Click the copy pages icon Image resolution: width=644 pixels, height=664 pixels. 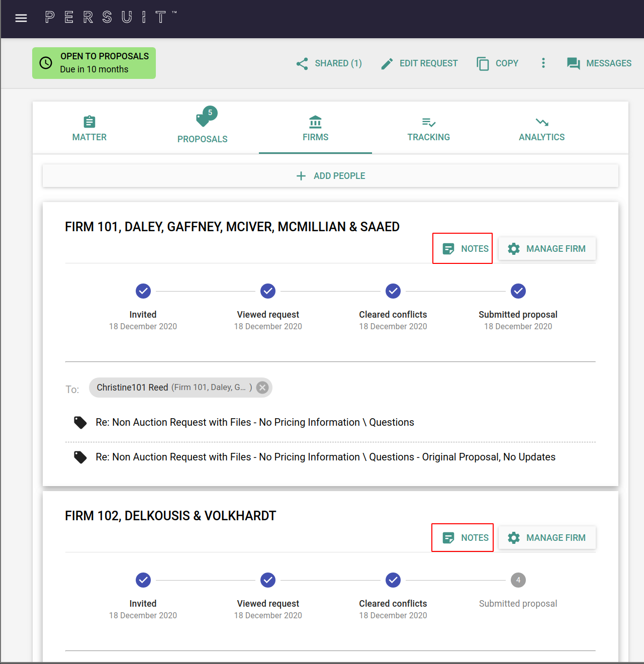click(x=483, y=63)
